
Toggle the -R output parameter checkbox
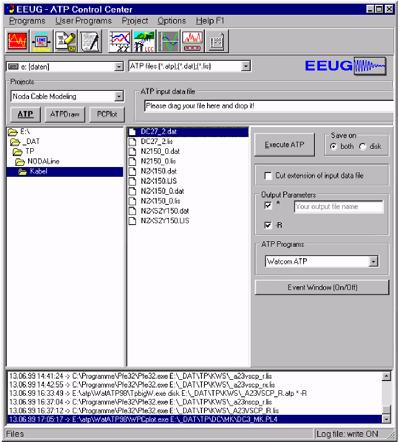(x=268, y=225)
